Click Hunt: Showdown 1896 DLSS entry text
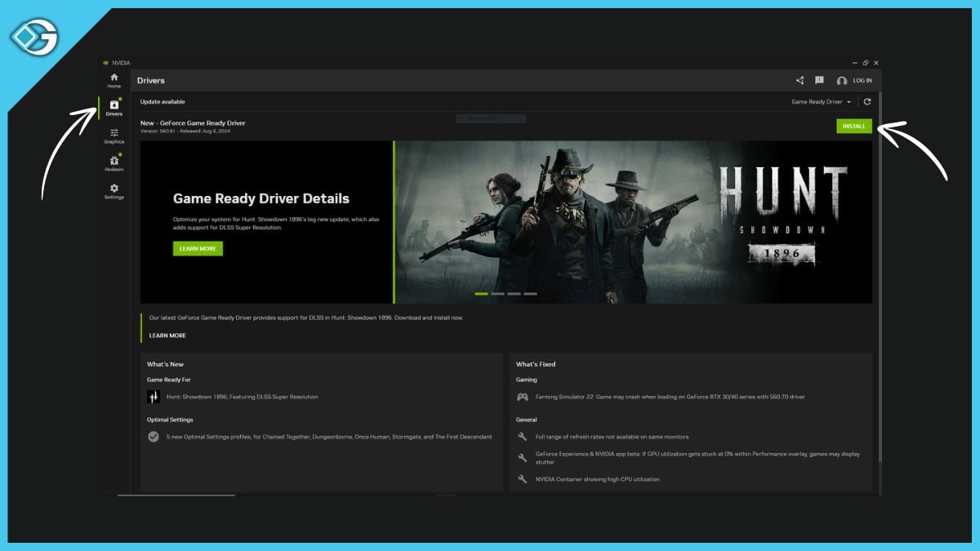 243,397
